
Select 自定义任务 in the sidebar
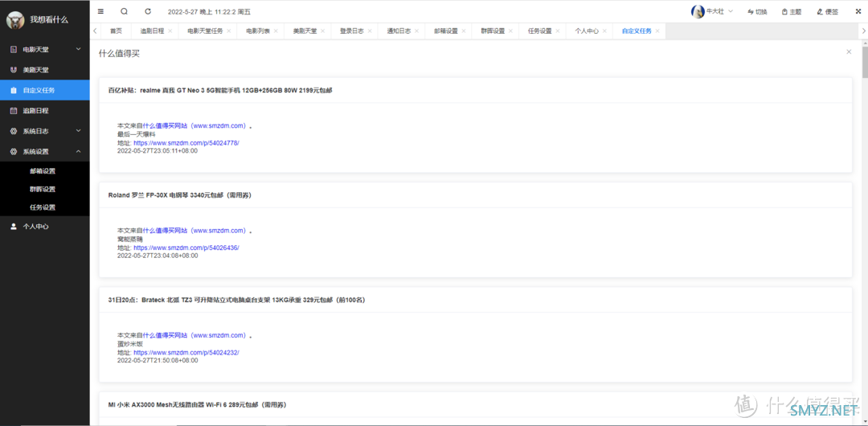point(45,90)
